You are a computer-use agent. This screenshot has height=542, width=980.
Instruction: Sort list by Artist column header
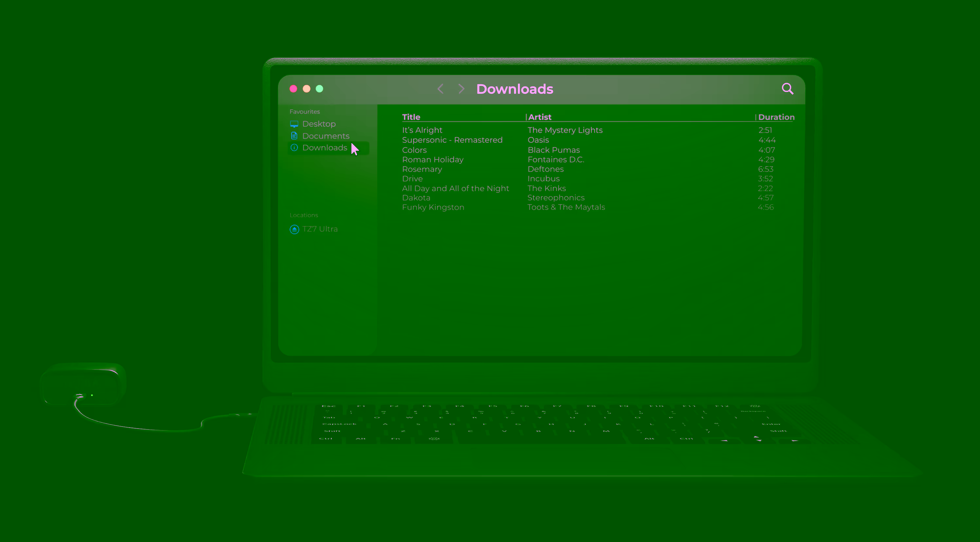tap(540, 117)
